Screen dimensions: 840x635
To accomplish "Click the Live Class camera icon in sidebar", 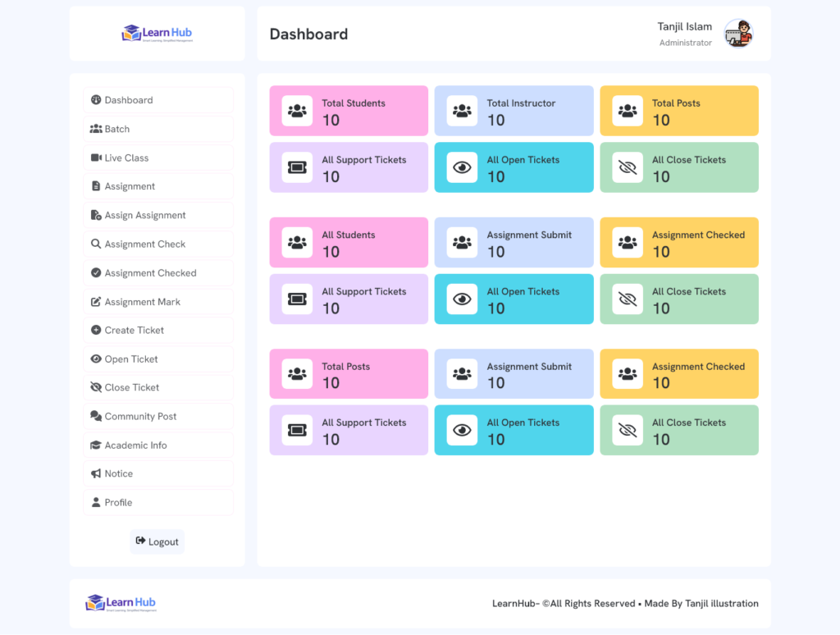I will pyautogui.click(x=96, y=158).
